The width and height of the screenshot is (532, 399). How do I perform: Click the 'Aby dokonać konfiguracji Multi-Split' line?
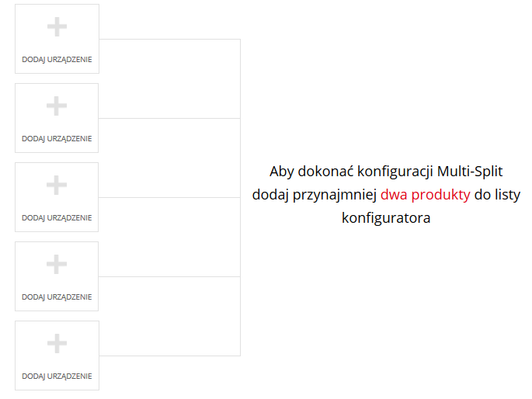[x=386, y=172]
